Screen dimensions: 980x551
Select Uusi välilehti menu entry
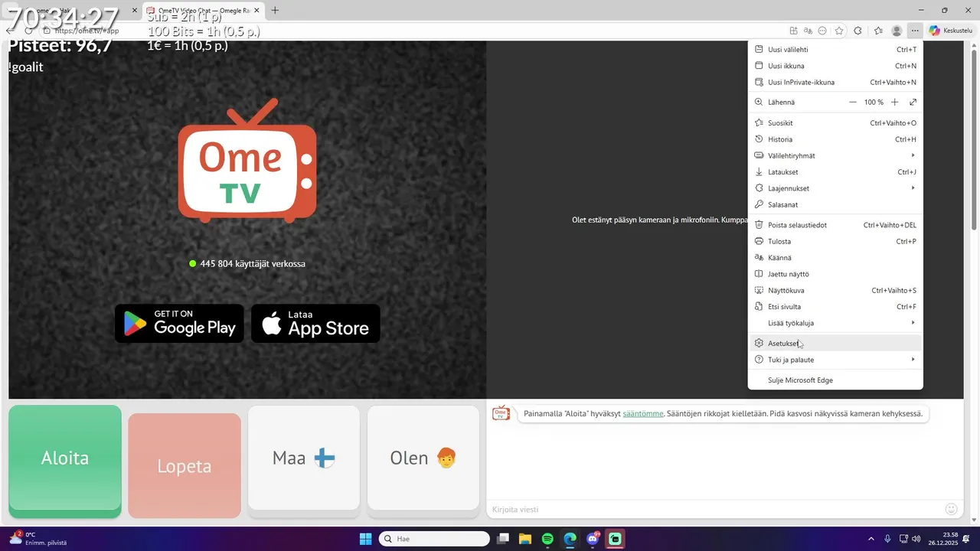click(835, 50)
